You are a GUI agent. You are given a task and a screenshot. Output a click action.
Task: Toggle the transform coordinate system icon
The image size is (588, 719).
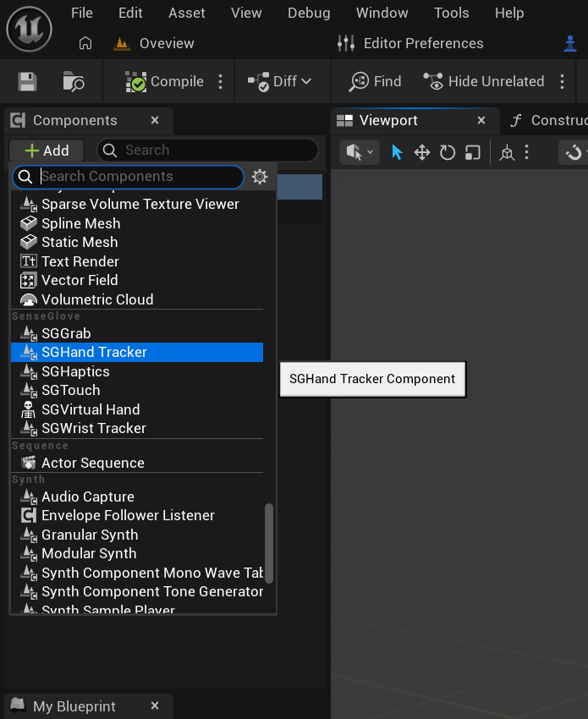(507, 152)
